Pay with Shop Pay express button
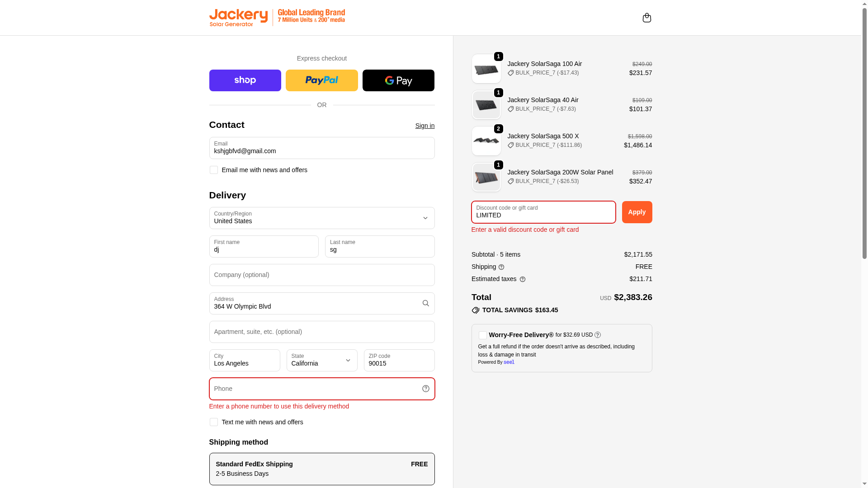 (245, 80)
